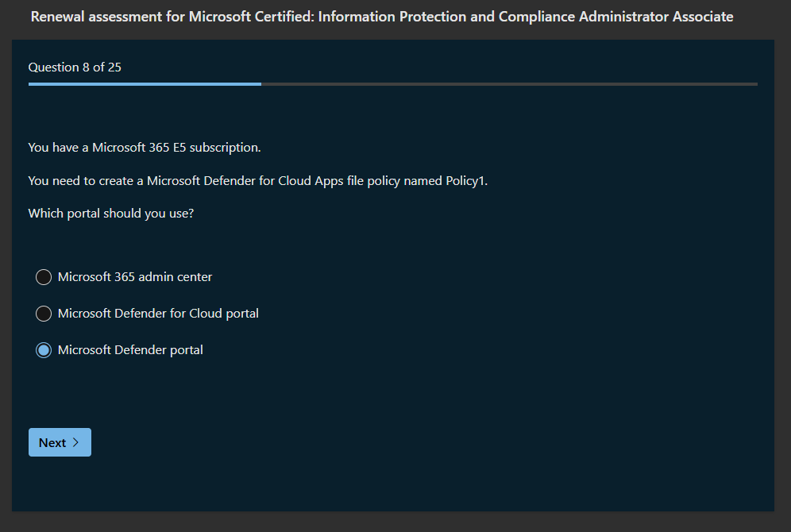The image size is (791, 532).
Task: Click the sentence about creating file policy Policy1
Action: point(257,181)
